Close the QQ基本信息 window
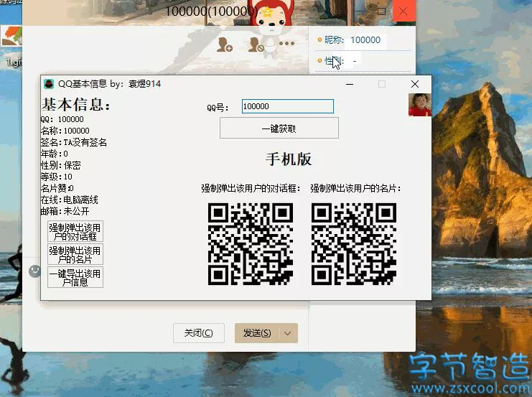This screenshot has height=397, width=532. pos(414,84)
